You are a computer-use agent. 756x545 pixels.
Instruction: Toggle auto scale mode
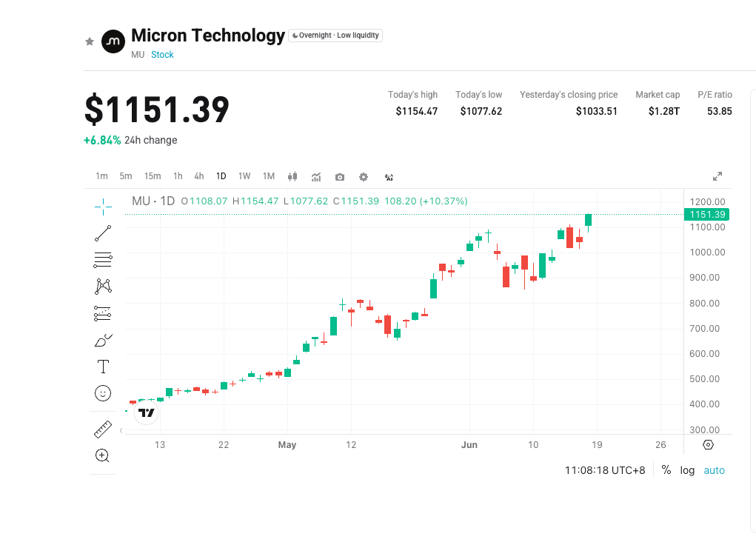(x=714, y=470)
